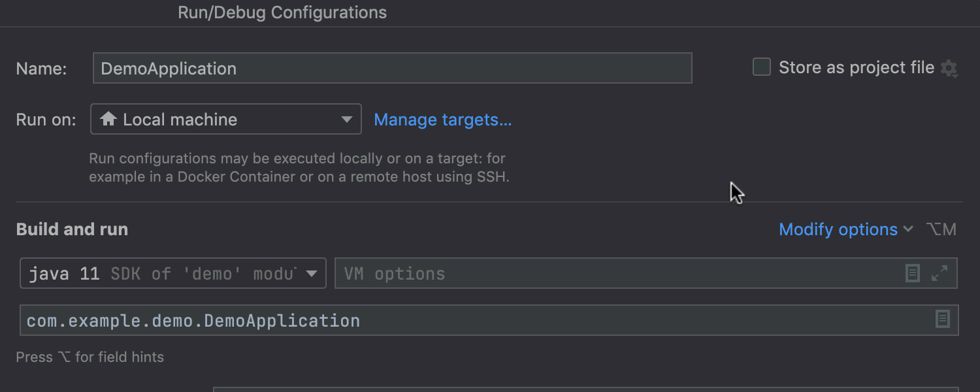The height and width of the screenshot is (392, 980).
Task: Click the Press ⌥ for field hints text
Action: 90,357
